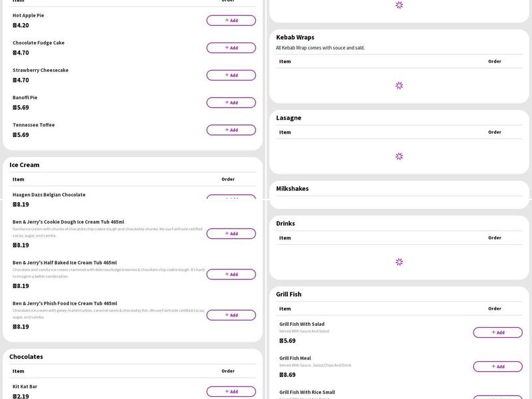Click the Milkshakes section heading
Image resolution: width=532 pixels, height=399 pixels.
(x=292, y=189)
